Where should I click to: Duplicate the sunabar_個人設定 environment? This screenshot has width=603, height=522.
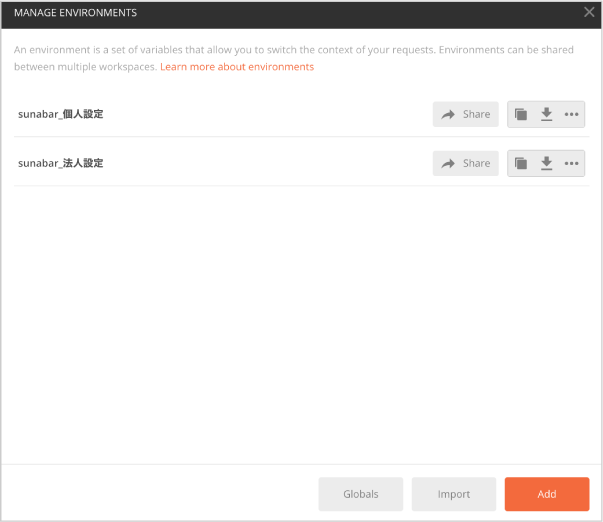pos(521,114)
